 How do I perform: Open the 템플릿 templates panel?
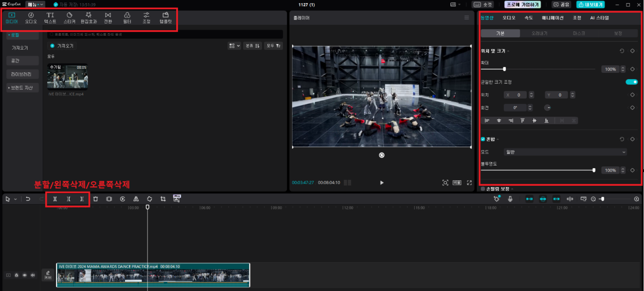coord(165,18)
